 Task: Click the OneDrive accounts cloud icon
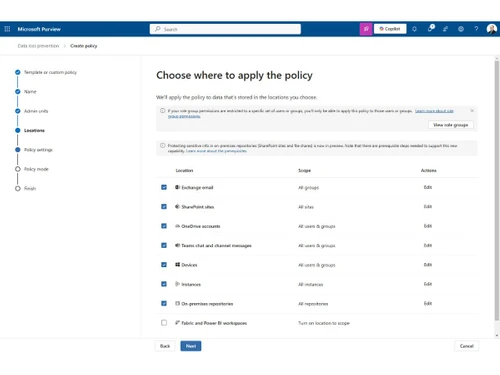point(177,226)
